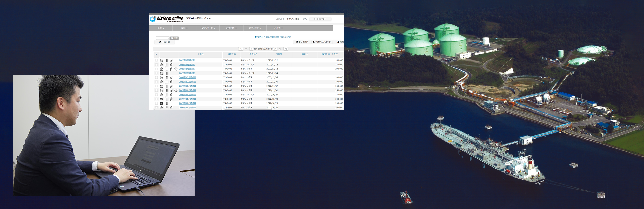
Task: Go to next page with > button
Action: (x=275, y=49)
